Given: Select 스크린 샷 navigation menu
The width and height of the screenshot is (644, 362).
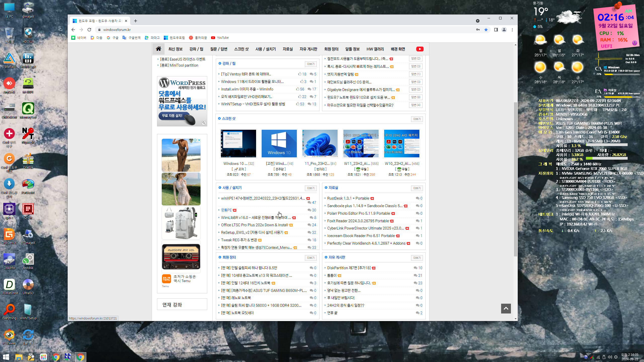Looking at the screenshot, I should 241,49.
